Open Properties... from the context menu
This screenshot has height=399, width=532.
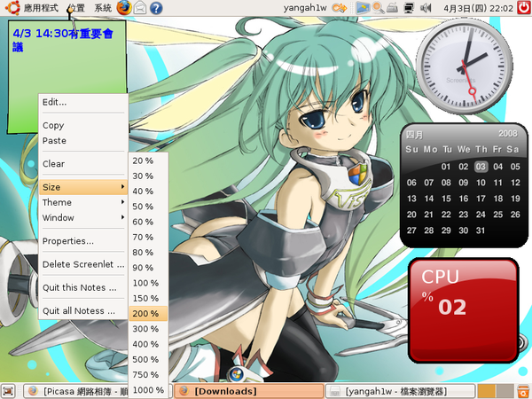click(x=83, y=241)
